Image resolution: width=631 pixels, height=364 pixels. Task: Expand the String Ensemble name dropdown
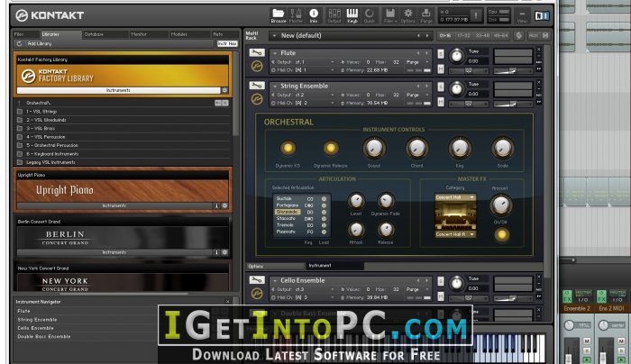tap(275, 86)
